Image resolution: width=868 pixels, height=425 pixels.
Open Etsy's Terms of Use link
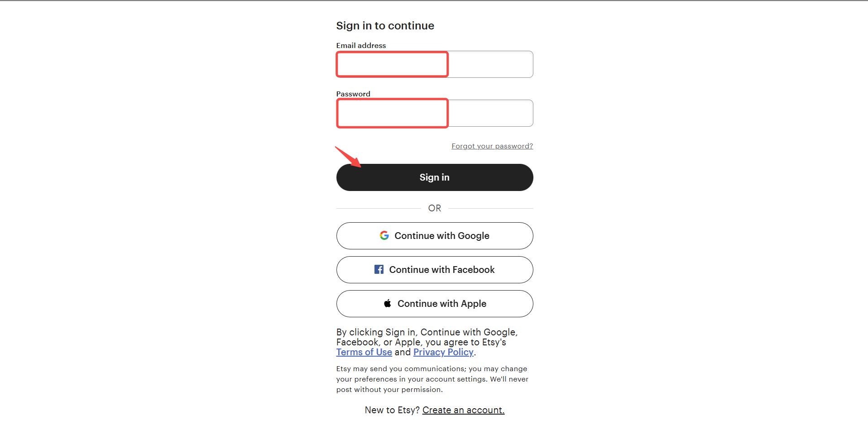pos(364,352)
